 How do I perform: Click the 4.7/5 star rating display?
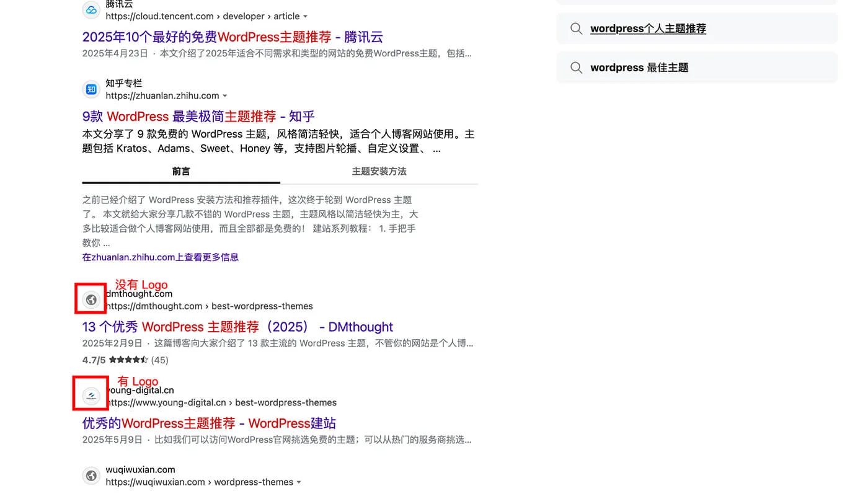[x=124, y=360]
